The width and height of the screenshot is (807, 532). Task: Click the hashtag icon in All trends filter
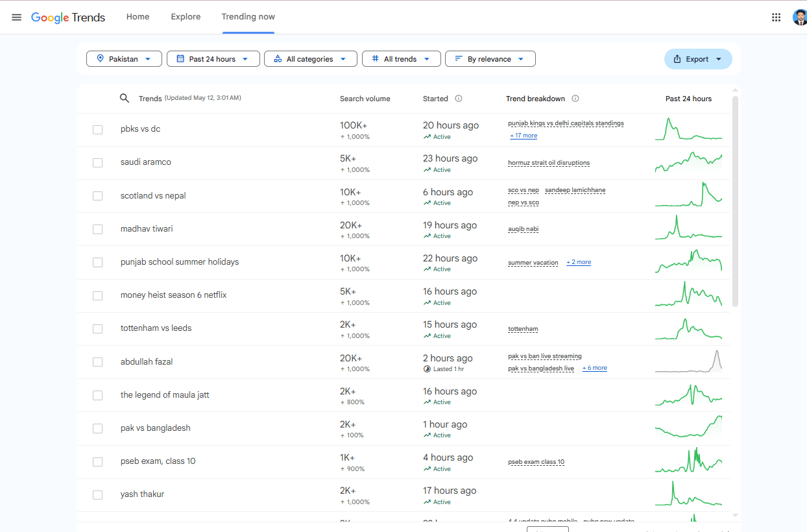click(x=375, y=58)
